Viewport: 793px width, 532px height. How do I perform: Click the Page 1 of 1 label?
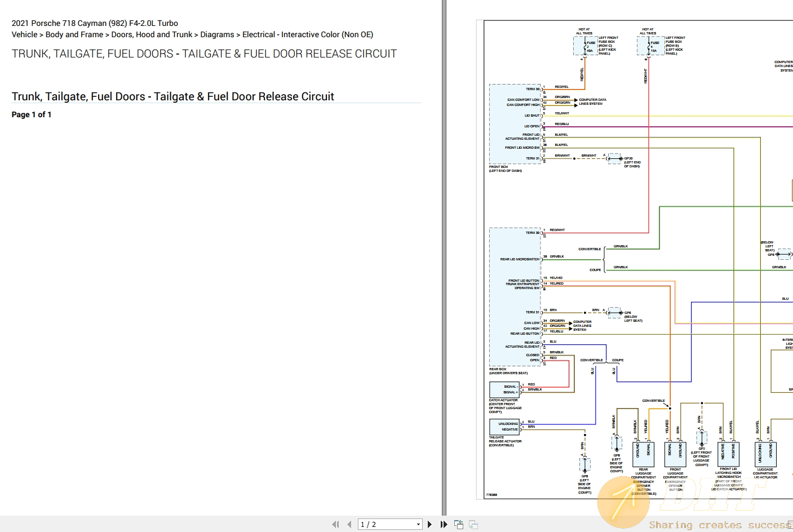coord(32,114)
